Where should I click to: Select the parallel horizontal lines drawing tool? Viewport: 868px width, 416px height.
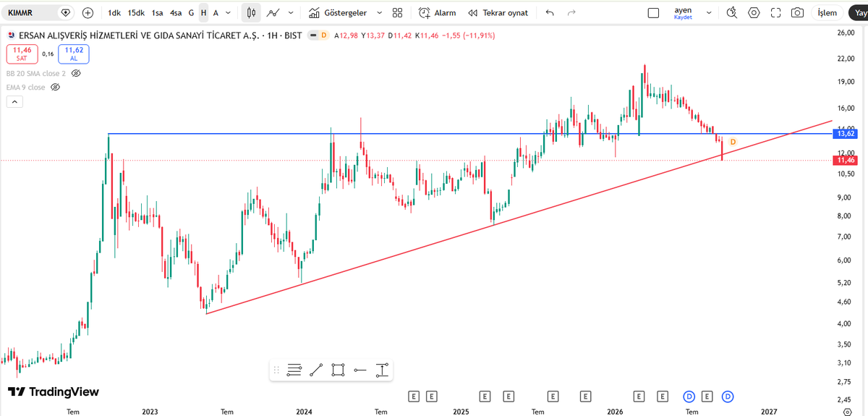294,370
